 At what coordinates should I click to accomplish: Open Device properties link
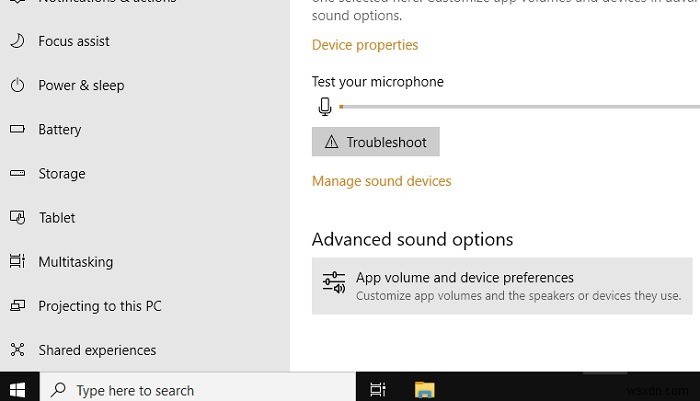tap(365, 45)
